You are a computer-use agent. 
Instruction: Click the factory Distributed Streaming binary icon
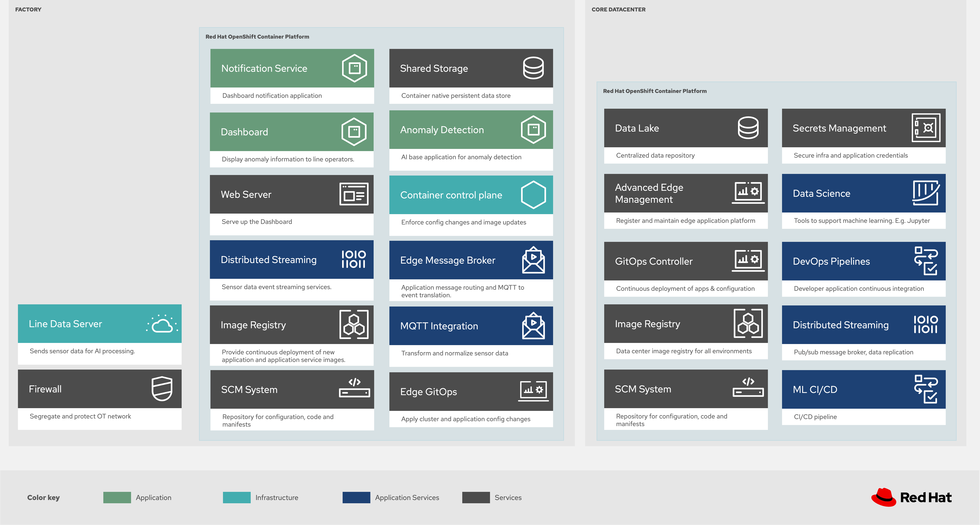pyautogui.click(x=353, y=259)
